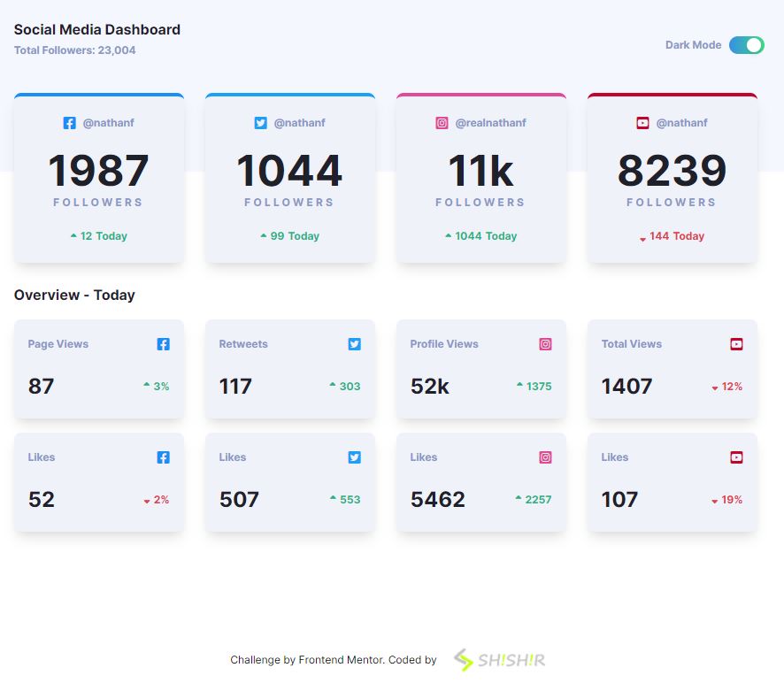Toggle Dark Mode on
This screenshot has width=784, height=683.
tap(746, 44)
